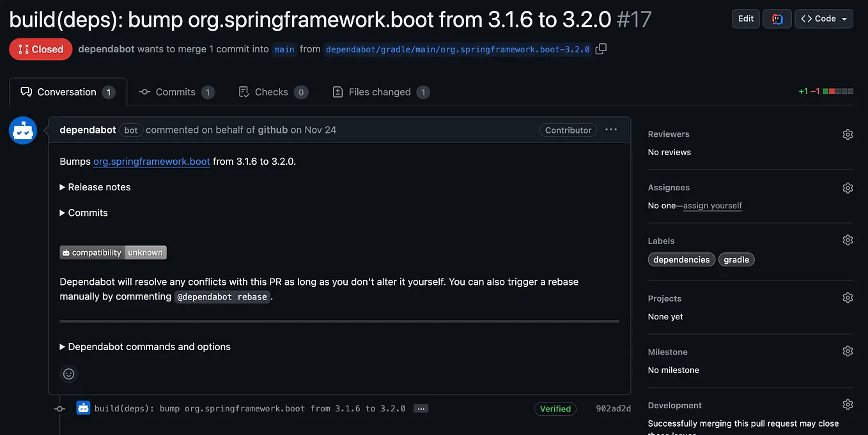Copy the source branch name
This screenshot has width=868, height=435.
[600, 49]
